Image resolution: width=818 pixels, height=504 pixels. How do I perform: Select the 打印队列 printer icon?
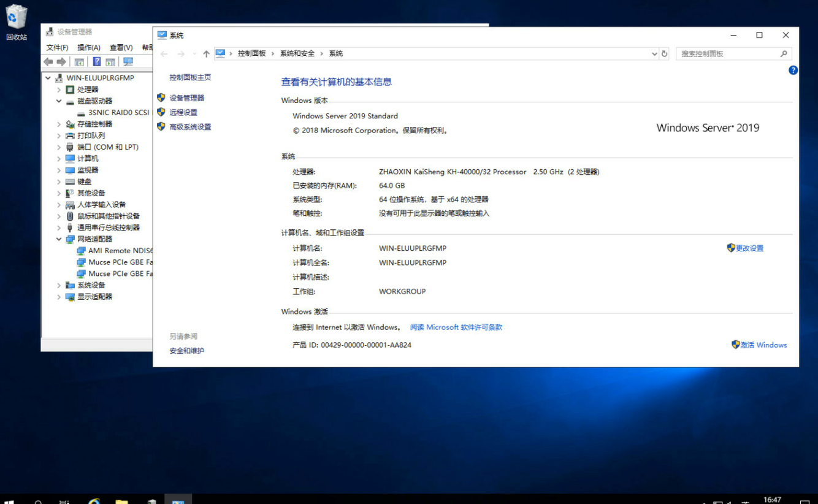70,136
